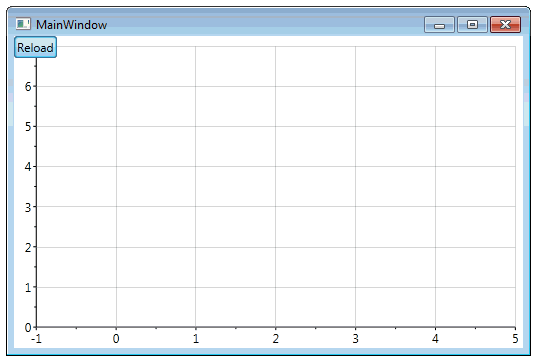Click the Reload button

35,47
